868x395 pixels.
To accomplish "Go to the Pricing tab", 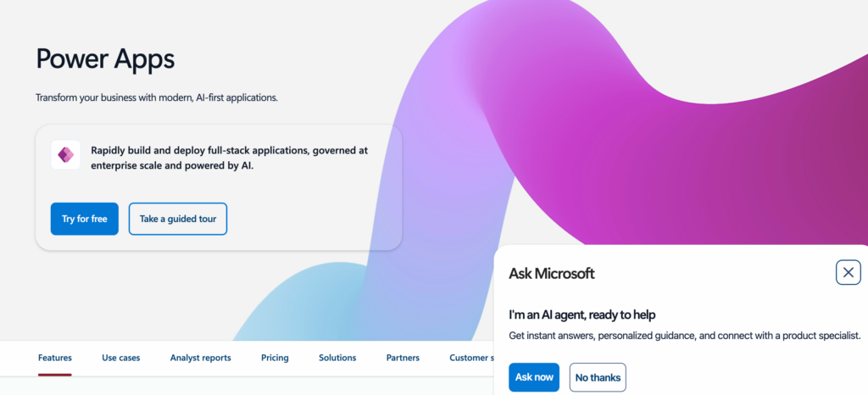I will pos(275,358).
